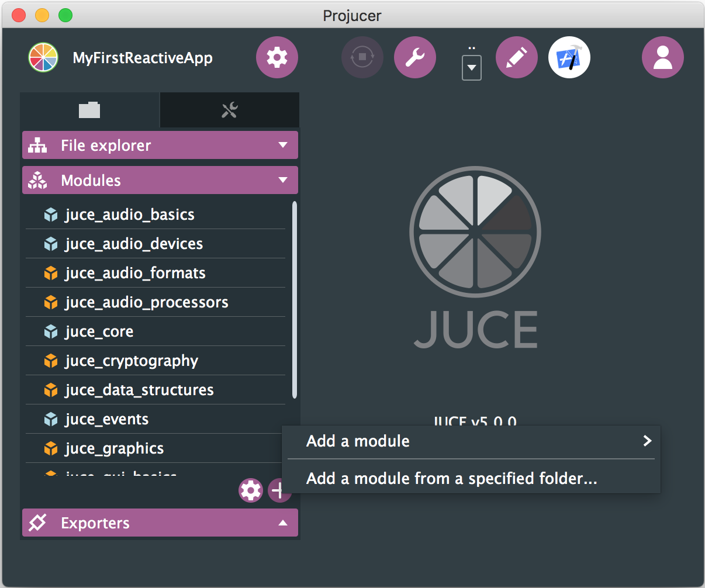Viewport: 705px width, 588px height.
Task: Click orange cube icon beside juce_data_structures
Action: click(x=51, y=390)
